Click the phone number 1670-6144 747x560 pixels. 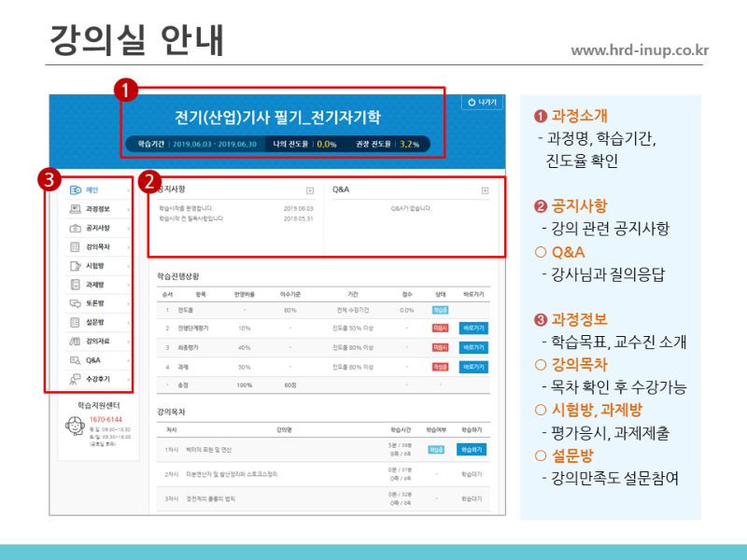point(106,419)
